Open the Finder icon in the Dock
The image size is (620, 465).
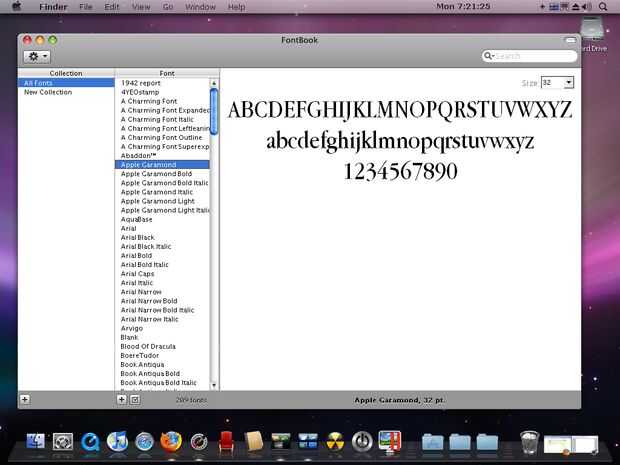click(x=36, y=441)
